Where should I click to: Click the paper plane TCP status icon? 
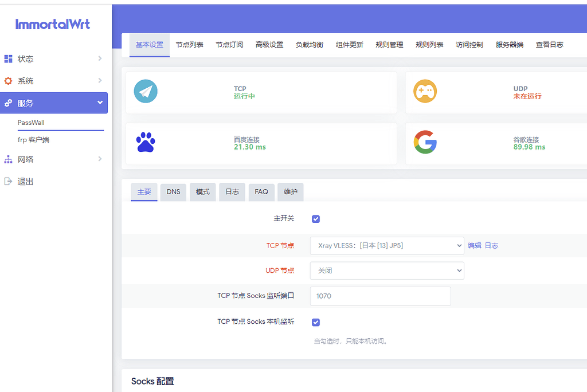coord(146,91)
